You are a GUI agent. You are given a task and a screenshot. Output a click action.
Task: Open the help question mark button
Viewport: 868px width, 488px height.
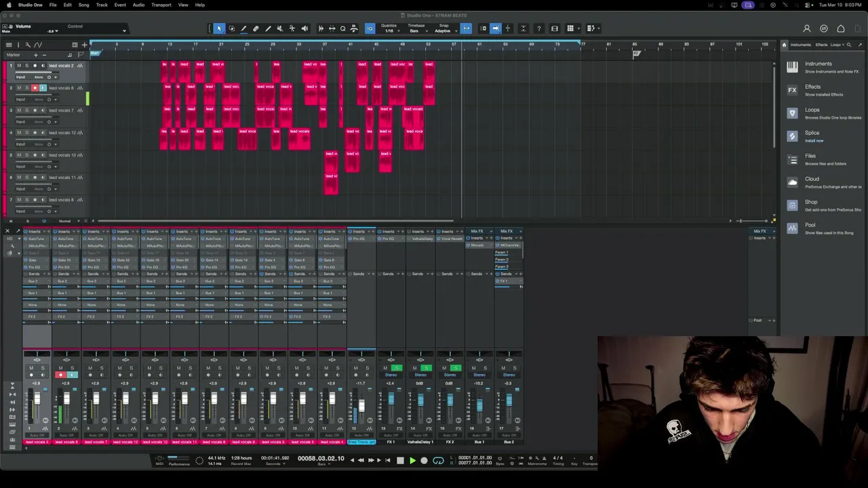(x=538, y=28)
